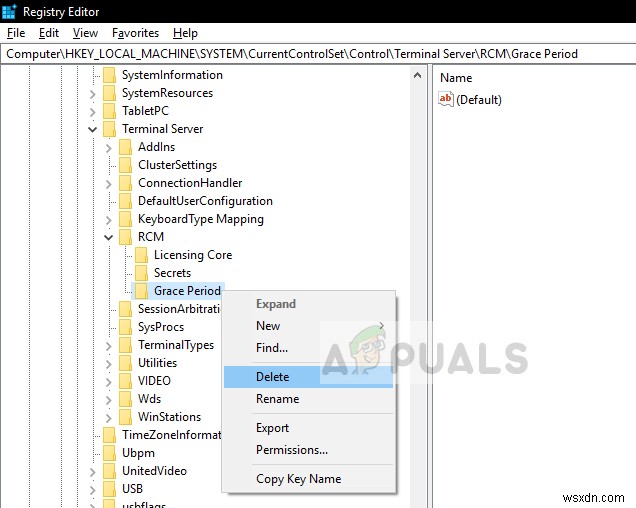Select the Licensing Core folder icon
This screenshot has width=636, height=508.
[142, 255]
